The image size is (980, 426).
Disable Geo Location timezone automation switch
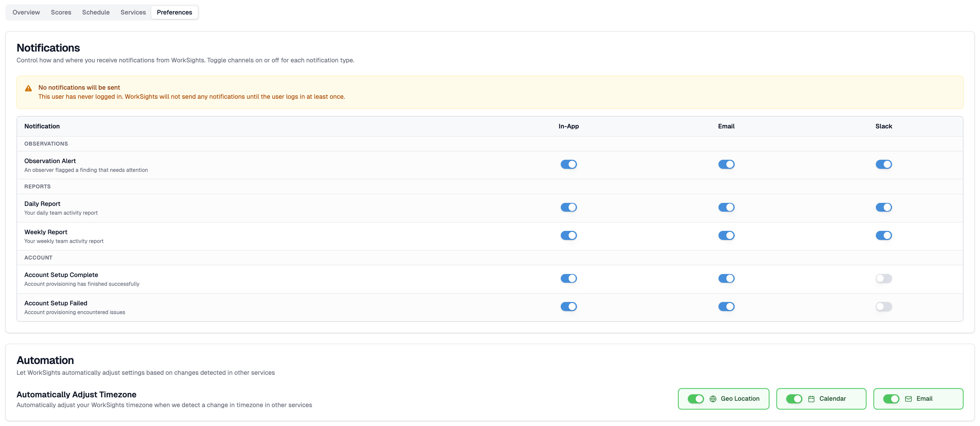696,399
